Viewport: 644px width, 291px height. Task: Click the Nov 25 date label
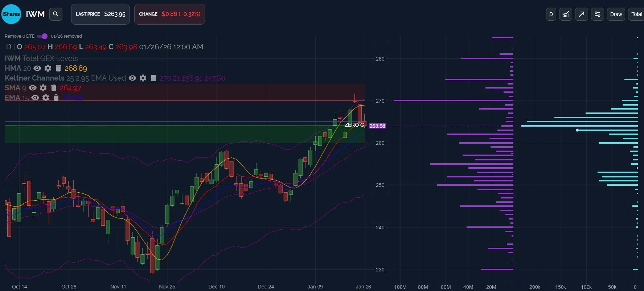(x=167, y=287)
